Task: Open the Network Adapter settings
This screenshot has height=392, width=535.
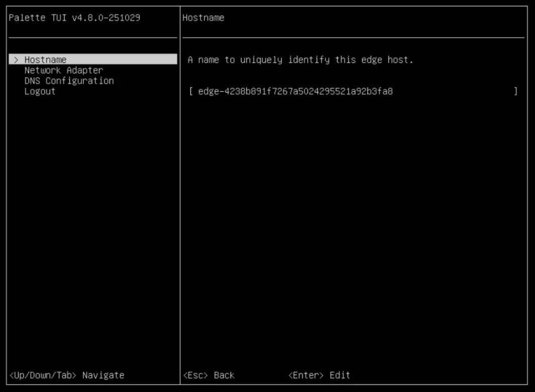Action: point(63,70)
